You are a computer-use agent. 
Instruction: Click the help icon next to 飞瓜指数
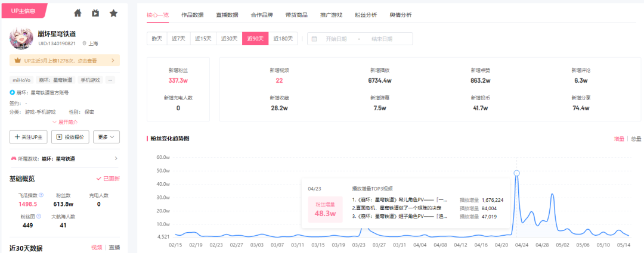point(41,195)
